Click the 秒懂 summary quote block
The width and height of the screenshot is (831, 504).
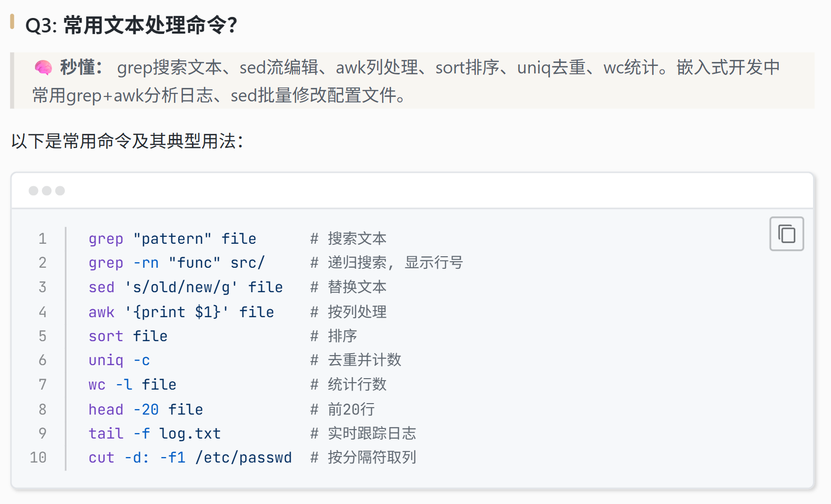412,80
